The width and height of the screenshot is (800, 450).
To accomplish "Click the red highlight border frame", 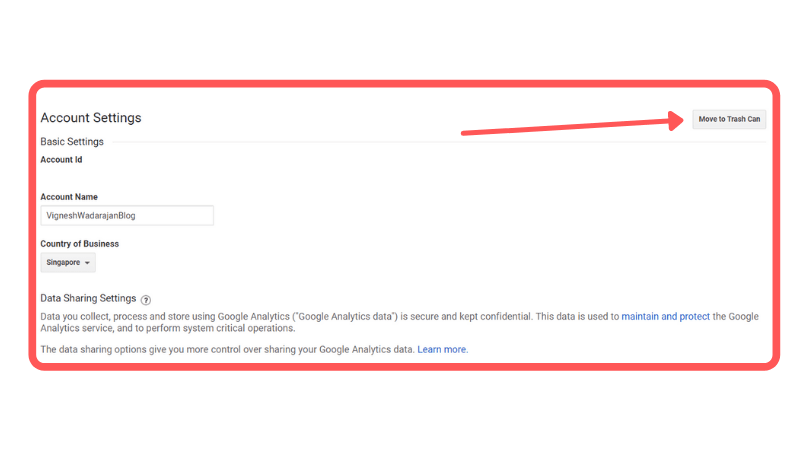I will 404,84.
